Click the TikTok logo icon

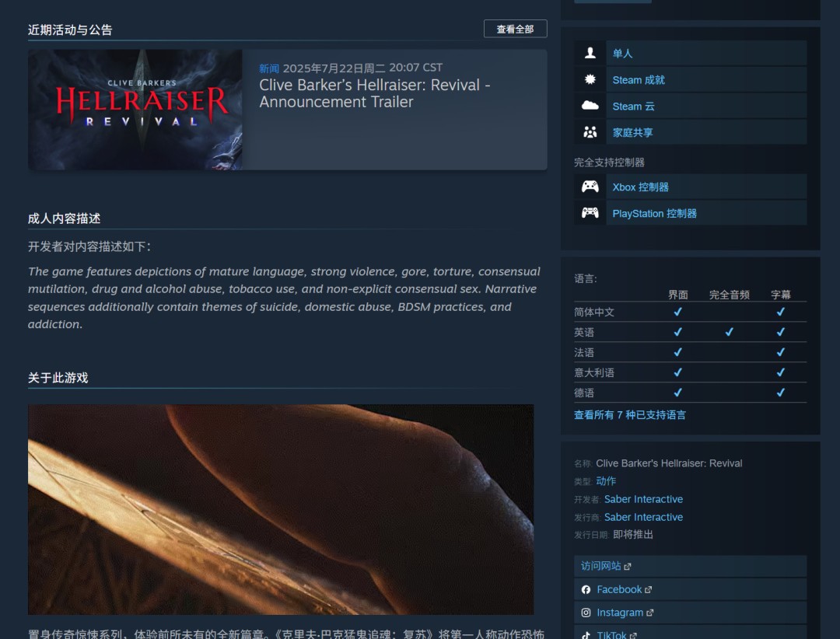[586, 635]
